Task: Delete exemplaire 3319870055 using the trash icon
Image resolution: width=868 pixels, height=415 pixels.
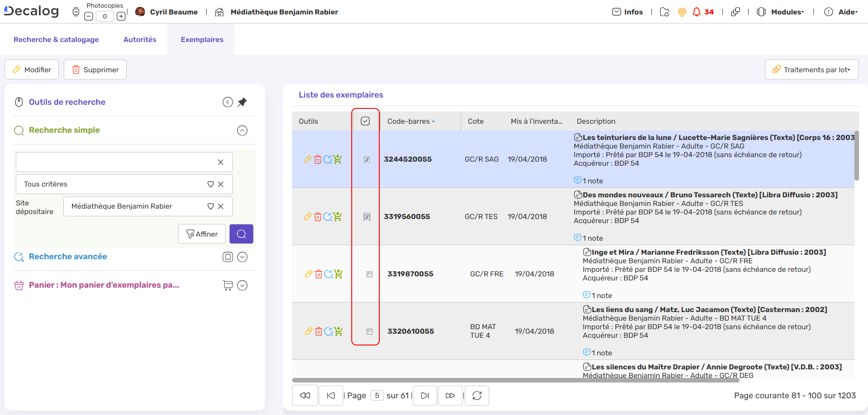Action: [x=319, y=274]
